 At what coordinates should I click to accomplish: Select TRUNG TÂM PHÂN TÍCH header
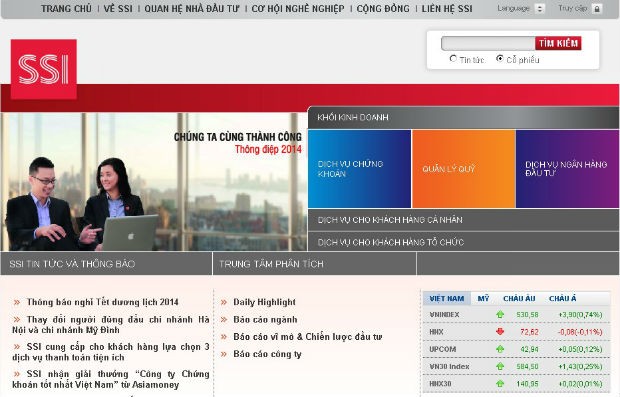[314, 264]
